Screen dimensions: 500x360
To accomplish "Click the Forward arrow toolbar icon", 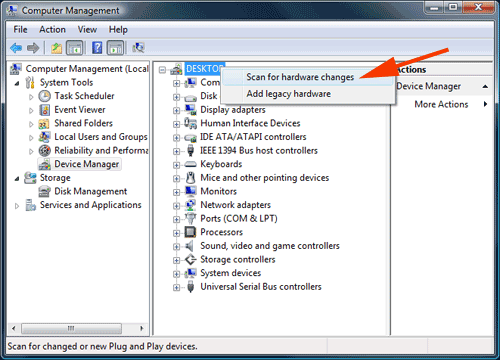I will 33,48.
